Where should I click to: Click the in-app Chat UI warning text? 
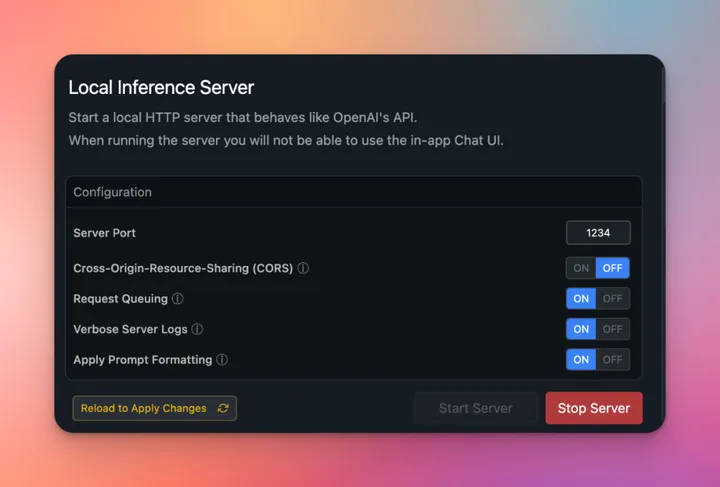pos(286,140)
